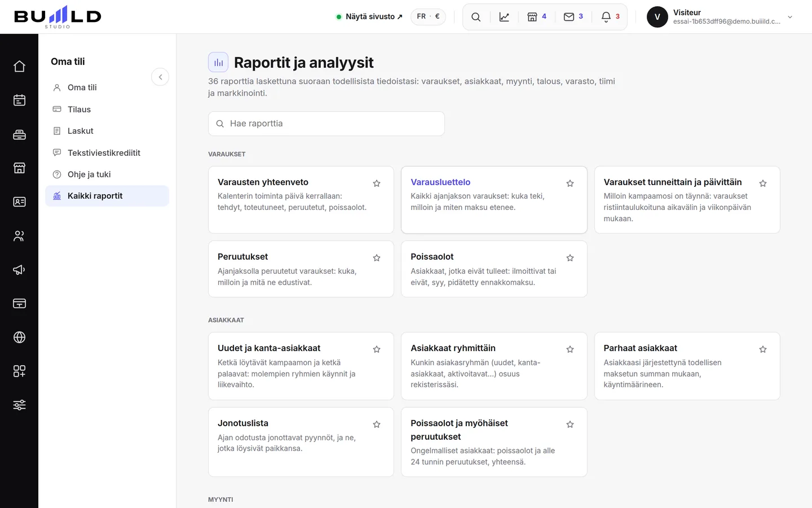The image size is (812, 508).
Task: Open the apps grid plus icon
Action: (x=19, y=371)
